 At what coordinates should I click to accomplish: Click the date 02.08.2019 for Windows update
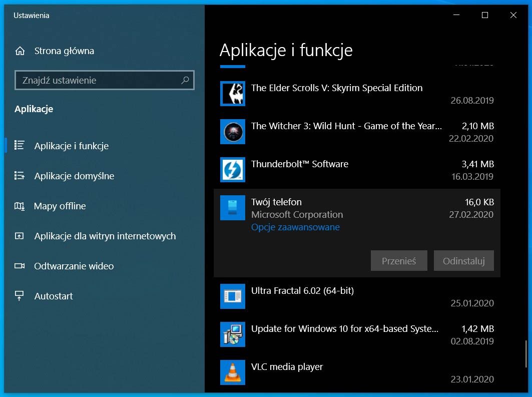(472, 341)
